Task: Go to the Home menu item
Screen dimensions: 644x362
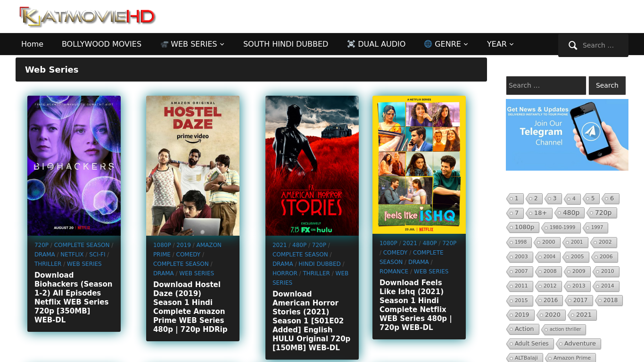Action: pos(32,44)
